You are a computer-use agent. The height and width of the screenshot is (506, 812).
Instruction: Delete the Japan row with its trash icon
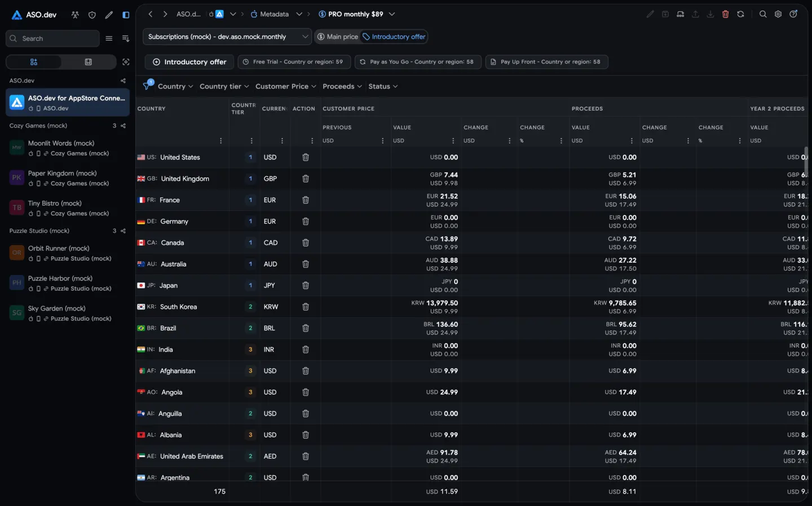click(306, 286)
